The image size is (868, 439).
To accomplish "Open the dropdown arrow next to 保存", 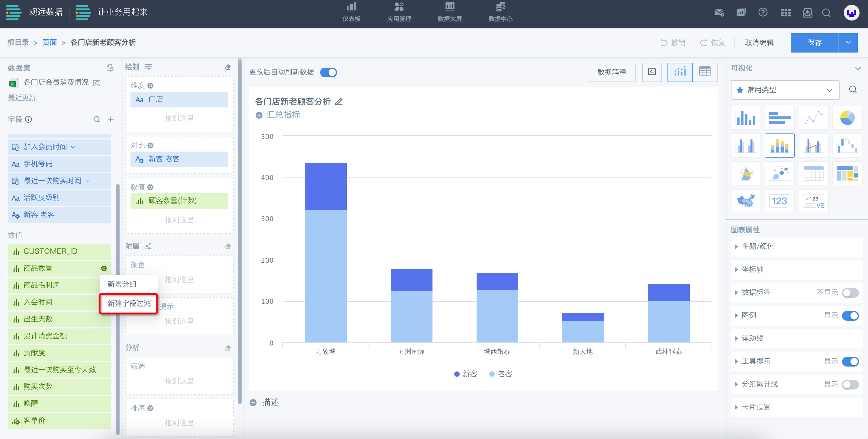I will (848, 43).
